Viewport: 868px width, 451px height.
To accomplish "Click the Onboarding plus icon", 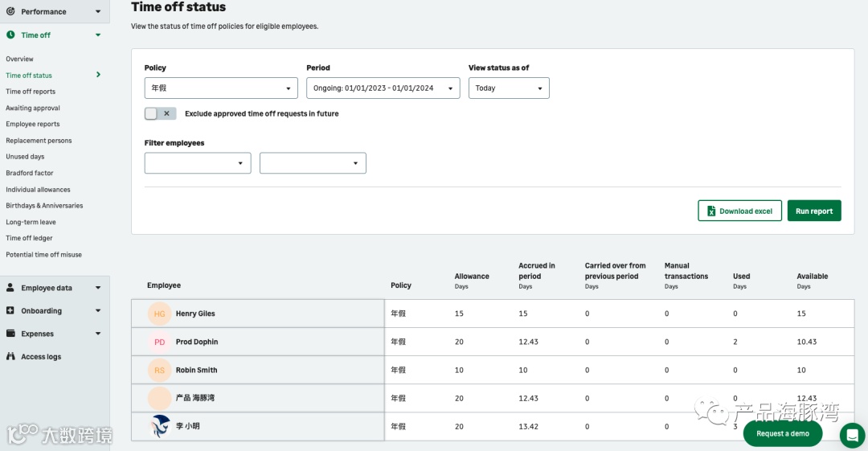I will (x=10, y=310).
